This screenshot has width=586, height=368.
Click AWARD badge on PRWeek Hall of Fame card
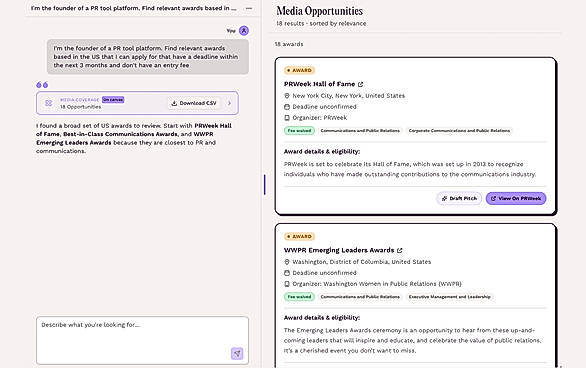click(299, 70)
